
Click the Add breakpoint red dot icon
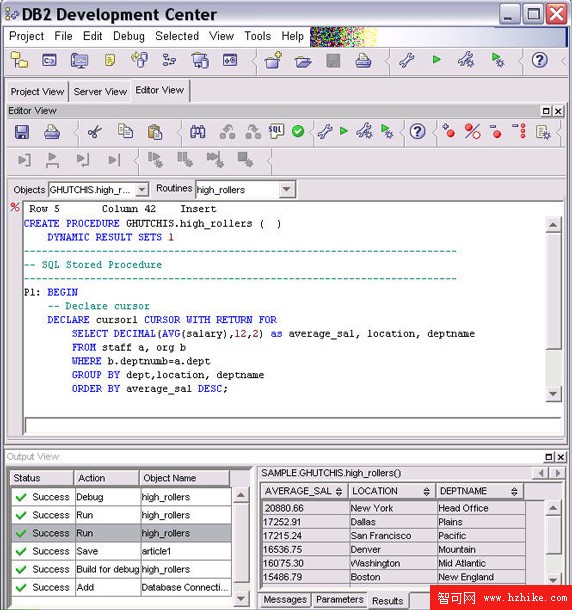pos(448,131)
